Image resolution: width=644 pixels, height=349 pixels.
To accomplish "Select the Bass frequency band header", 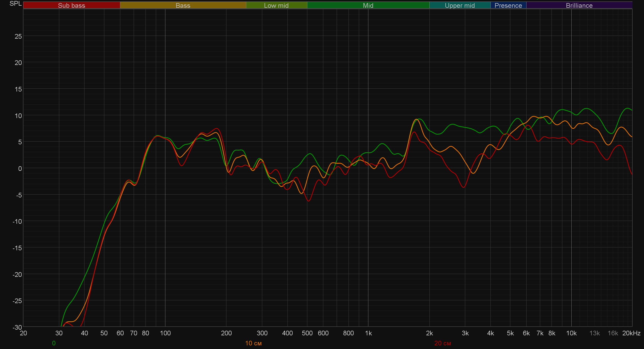I will (x=183, y=5).
